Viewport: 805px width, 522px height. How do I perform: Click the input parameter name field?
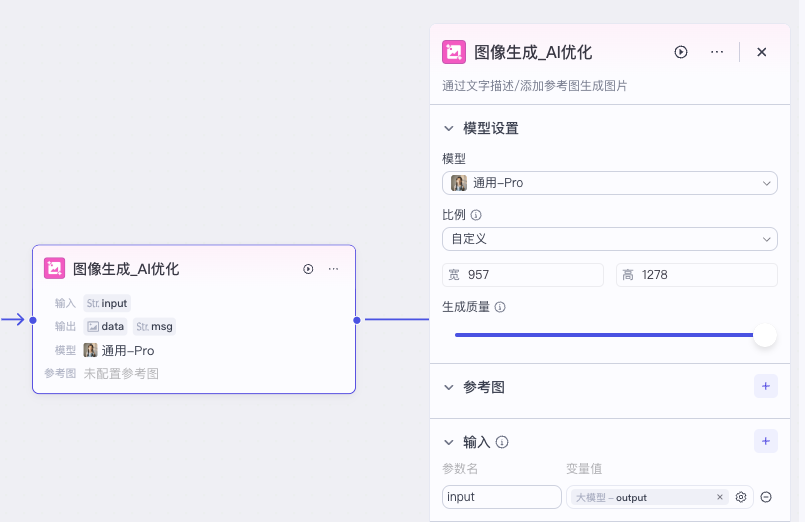pos(501,497)
